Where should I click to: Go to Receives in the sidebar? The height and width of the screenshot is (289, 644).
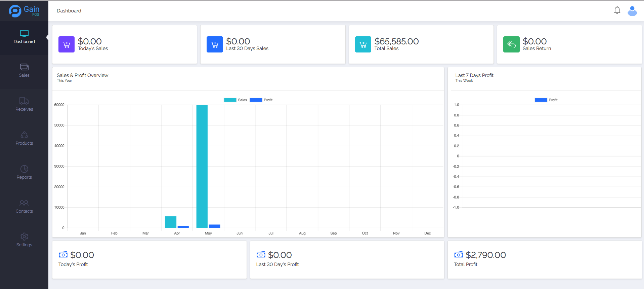[24, 105]
